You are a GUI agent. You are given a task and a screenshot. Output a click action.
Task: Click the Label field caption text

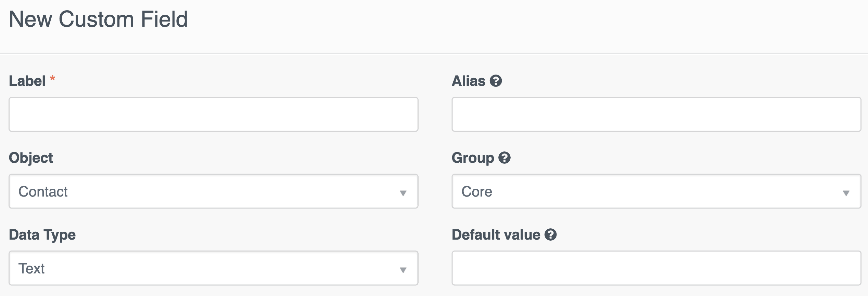click(27, 81)
